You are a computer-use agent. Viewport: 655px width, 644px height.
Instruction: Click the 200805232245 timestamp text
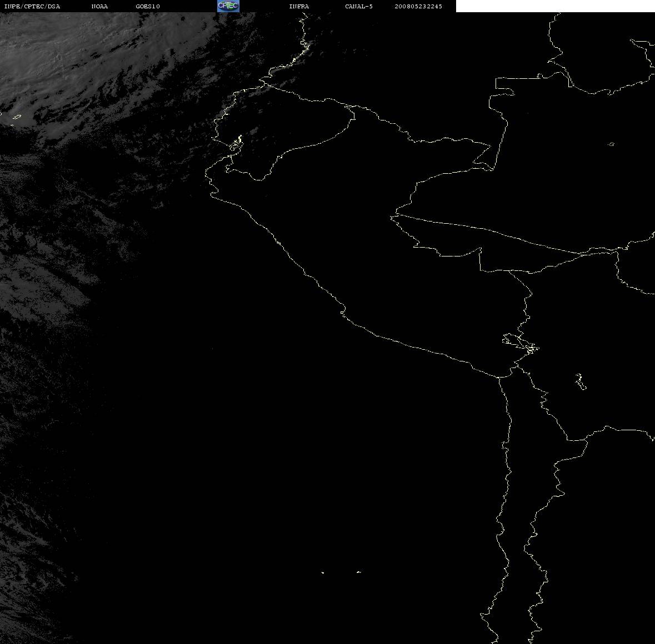(418, 6)
